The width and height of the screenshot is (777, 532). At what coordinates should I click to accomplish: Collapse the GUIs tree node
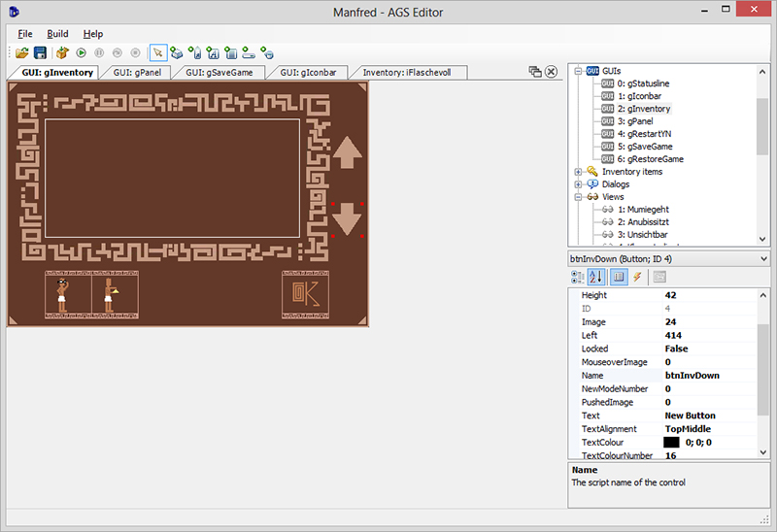pyautogui.click(x=579, y=71)
